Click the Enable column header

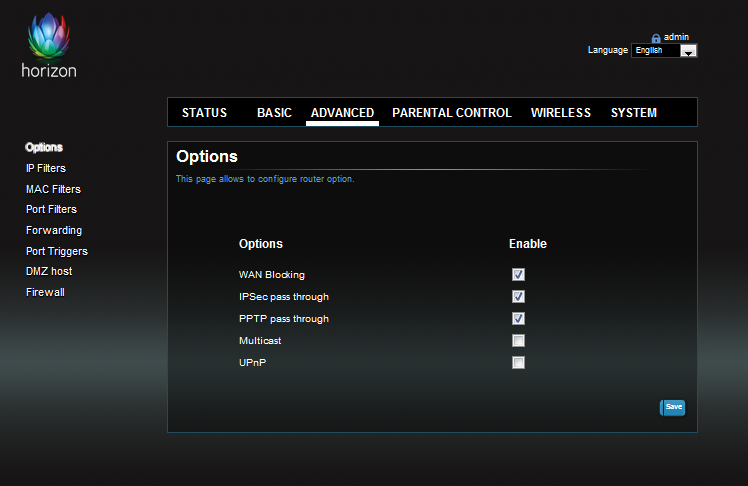[528, 244]
